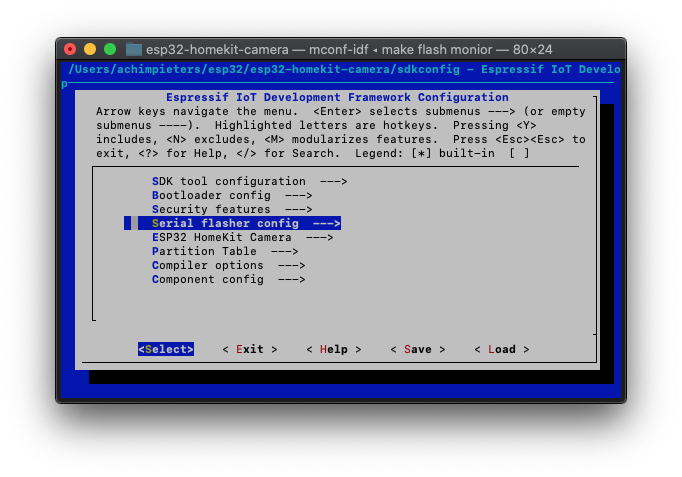The image size is (682, 477).
Task: Click the folder icon in title bar
Action: [134, 49]
